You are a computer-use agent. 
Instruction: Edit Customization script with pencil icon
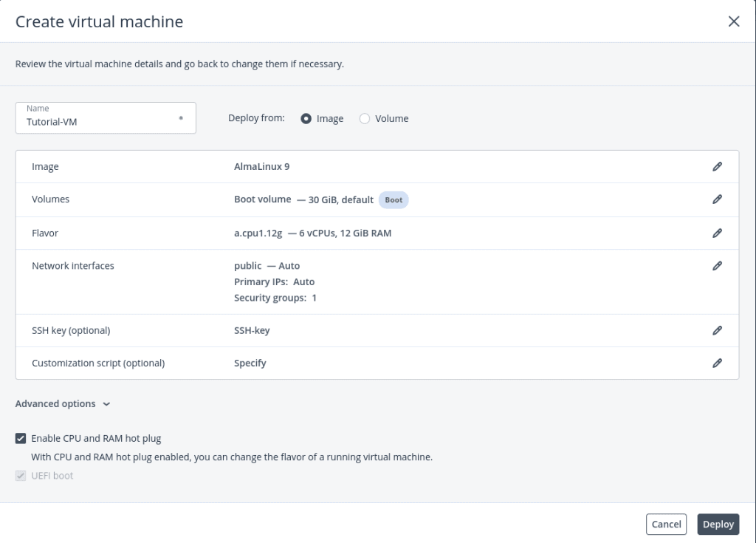pyautogui.click(x=717, y=363)
